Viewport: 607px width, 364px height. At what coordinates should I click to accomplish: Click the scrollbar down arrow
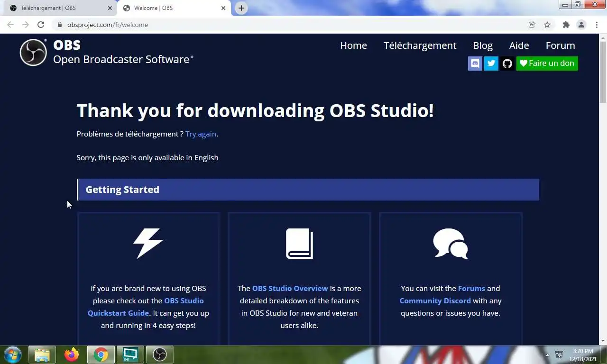tap(603, 341)
